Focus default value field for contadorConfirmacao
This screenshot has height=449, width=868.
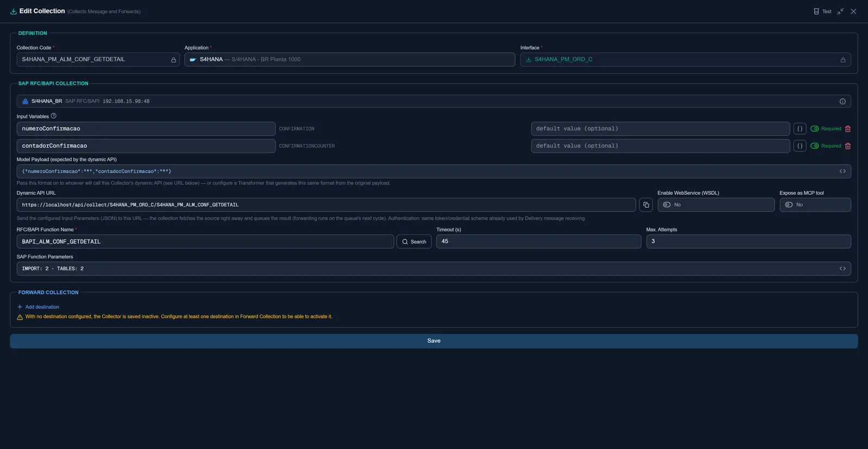(660, 146)
